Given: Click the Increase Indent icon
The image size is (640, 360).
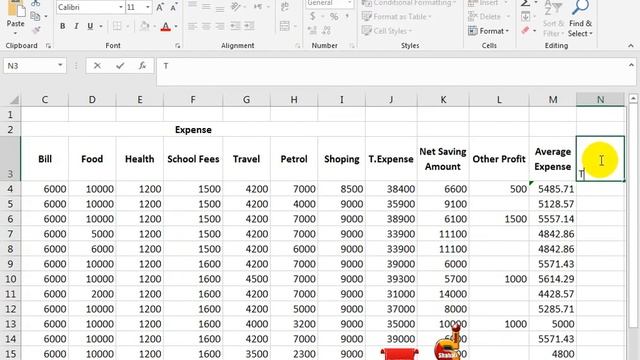Looking at the screenshot, I should coord(249,27).
